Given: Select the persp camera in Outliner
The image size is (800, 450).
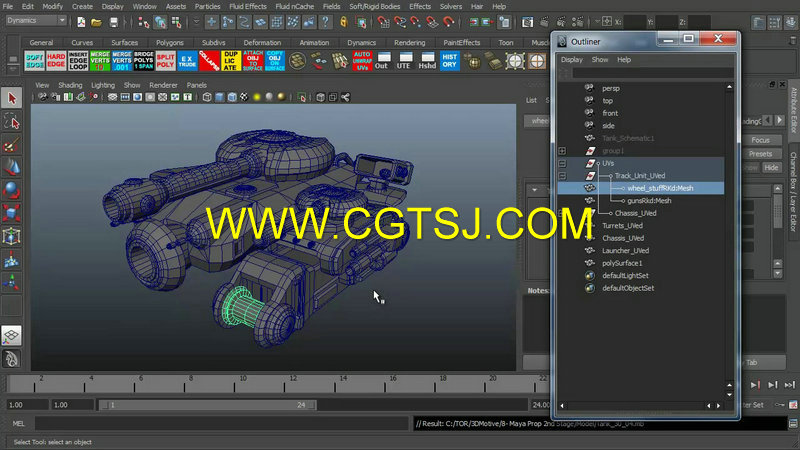Looking at the screenshot, I should coord(611,89).
